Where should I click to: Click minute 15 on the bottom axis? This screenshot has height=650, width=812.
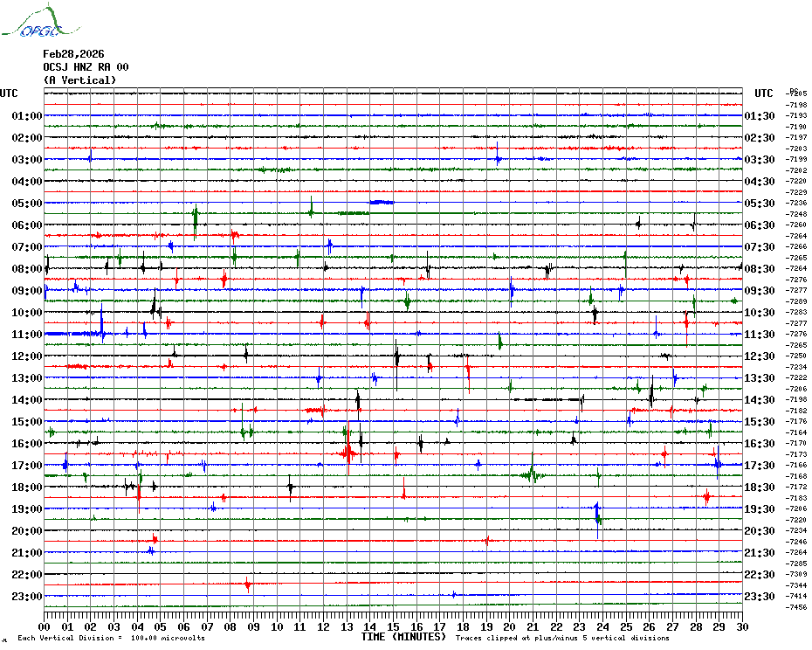pyautogui.click(x=393, y=626)
